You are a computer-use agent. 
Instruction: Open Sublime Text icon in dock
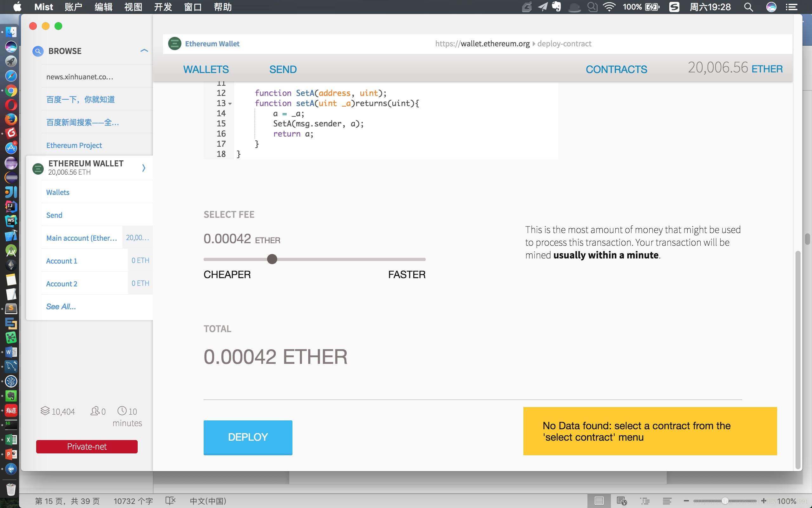coord(11,308)
